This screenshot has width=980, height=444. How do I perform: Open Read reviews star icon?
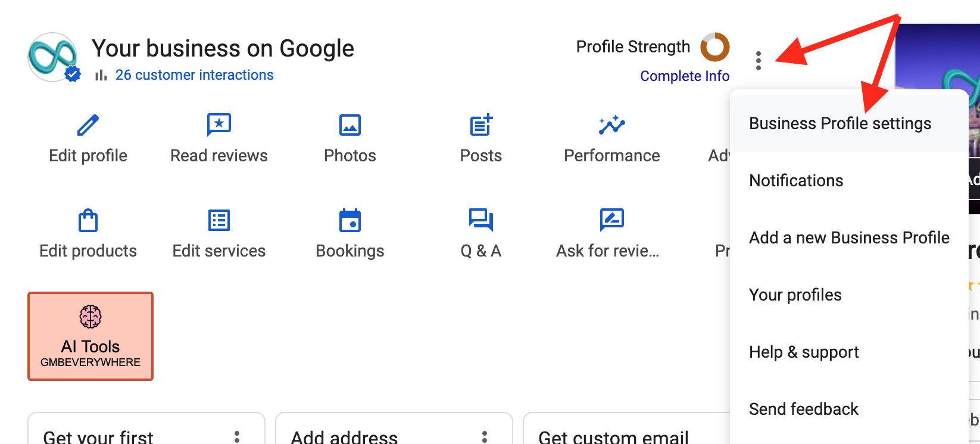(x=219, y=125)
